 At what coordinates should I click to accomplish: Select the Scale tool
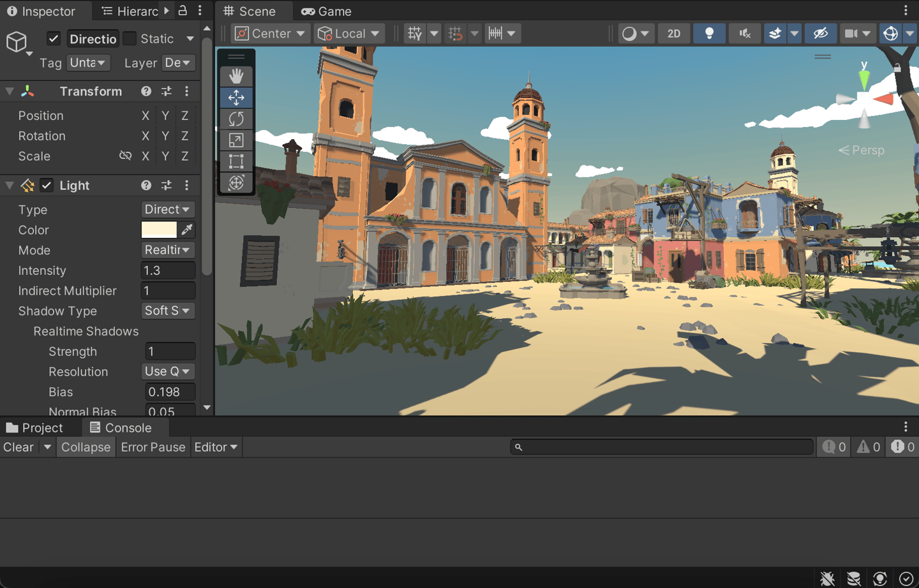[x=236, y=140]
